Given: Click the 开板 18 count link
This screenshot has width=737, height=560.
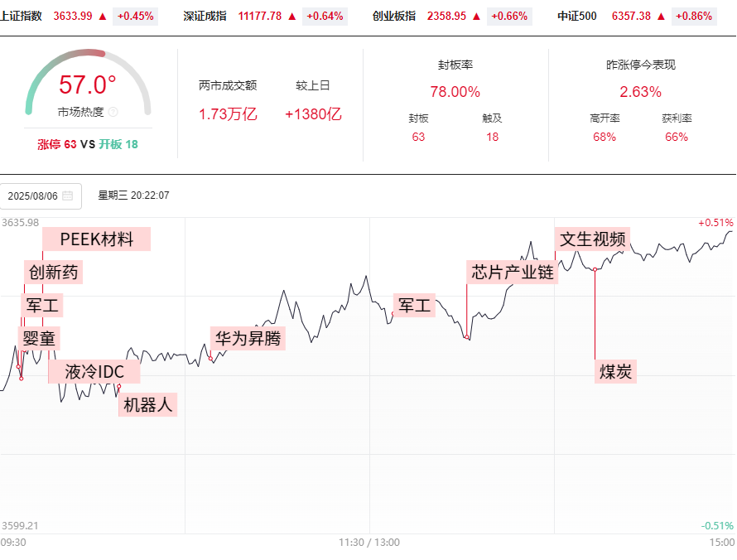Looking at the screenshot, I should [118, 144].
